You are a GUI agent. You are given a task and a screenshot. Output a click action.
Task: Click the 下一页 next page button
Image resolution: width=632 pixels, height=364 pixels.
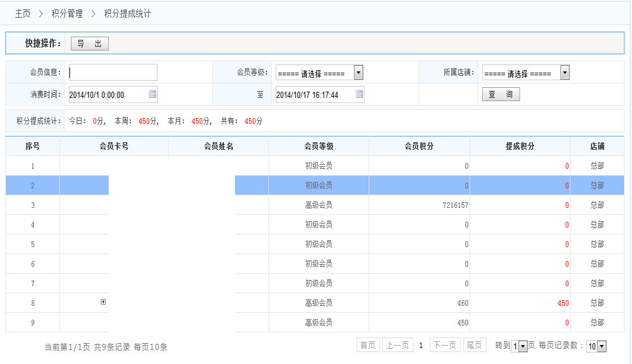pos(445,345)
